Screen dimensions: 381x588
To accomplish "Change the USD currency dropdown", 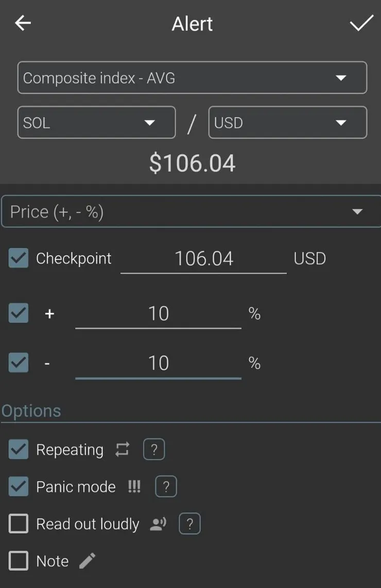I will 287,123.
